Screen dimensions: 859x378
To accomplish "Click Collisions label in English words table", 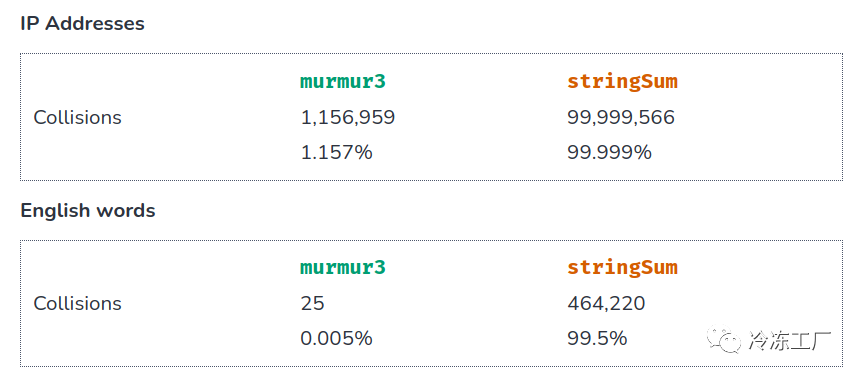I will [77, 303].
